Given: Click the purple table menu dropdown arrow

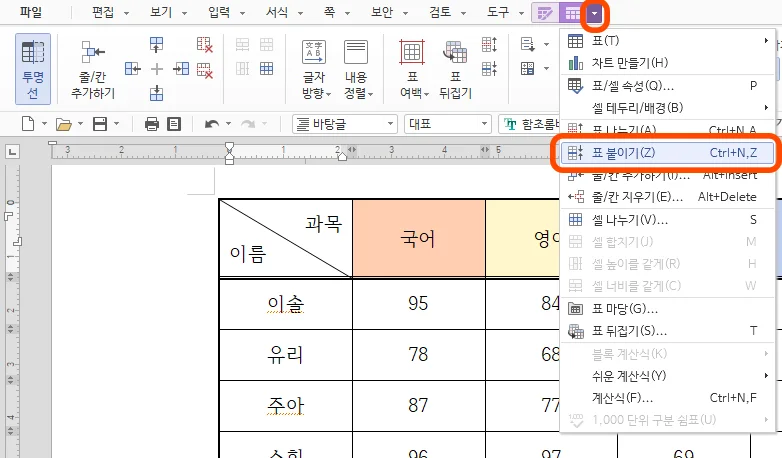Looking at the screenshot, I should [x=594, y=13].
